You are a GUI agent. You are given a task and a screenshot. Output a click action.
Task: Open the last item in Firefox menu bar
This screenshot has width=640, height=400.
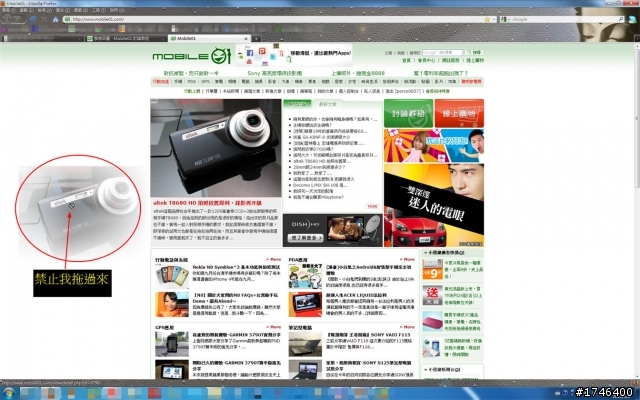pos(117,10)
